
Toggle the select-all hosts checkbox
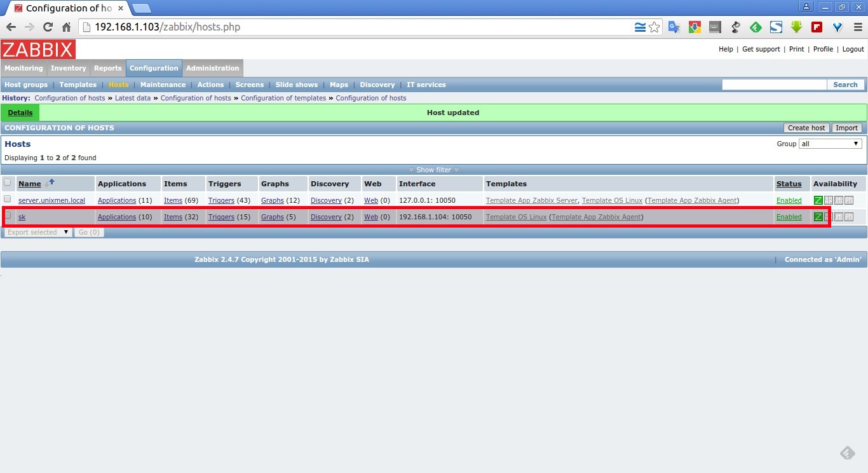click(8, 182)
